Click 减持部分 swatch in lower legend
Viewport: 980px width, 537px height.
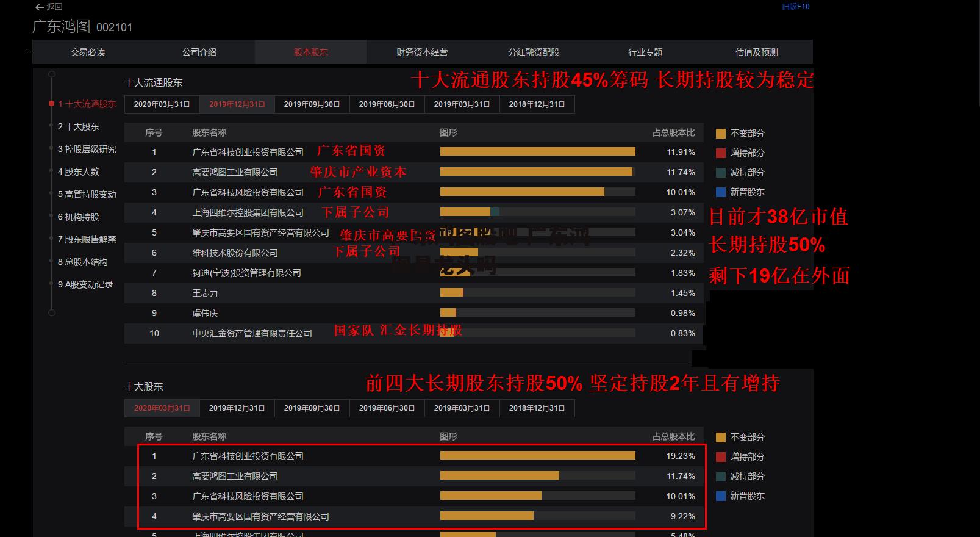pyautogui.click(x=721, y=476)
